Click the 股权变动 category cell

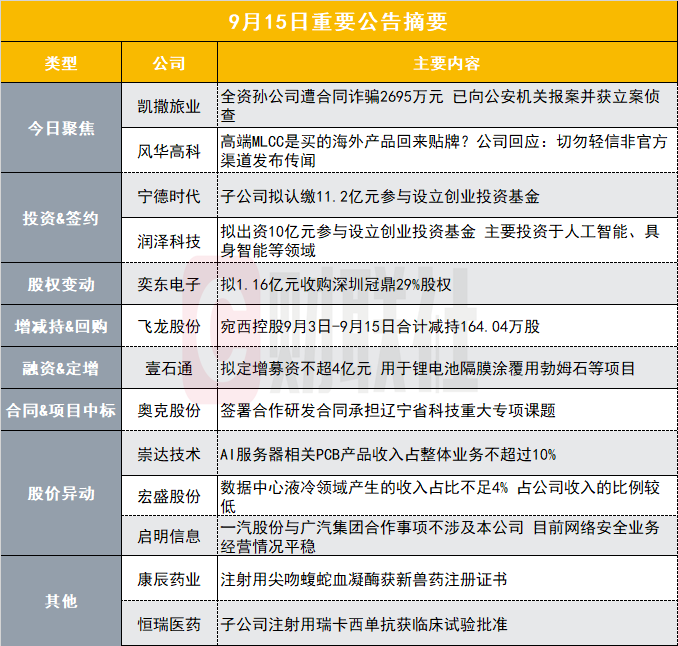[61, 285]
